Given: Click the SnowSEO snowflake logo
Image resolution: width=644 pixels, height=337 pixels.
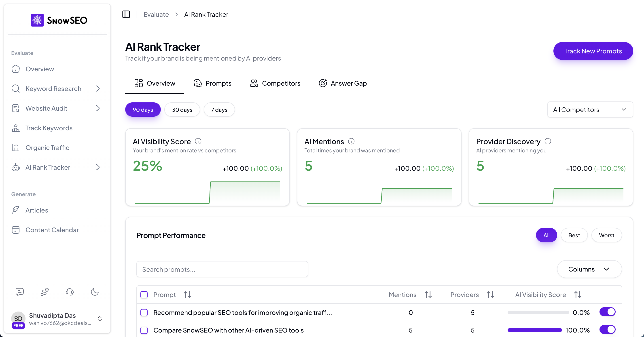Looking at the screenshot, I should pos(37,20).
